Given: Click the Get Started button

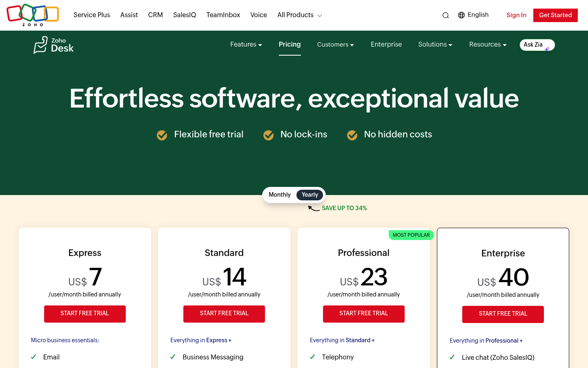Looking at the screenshot, I should tap(555, 15).
